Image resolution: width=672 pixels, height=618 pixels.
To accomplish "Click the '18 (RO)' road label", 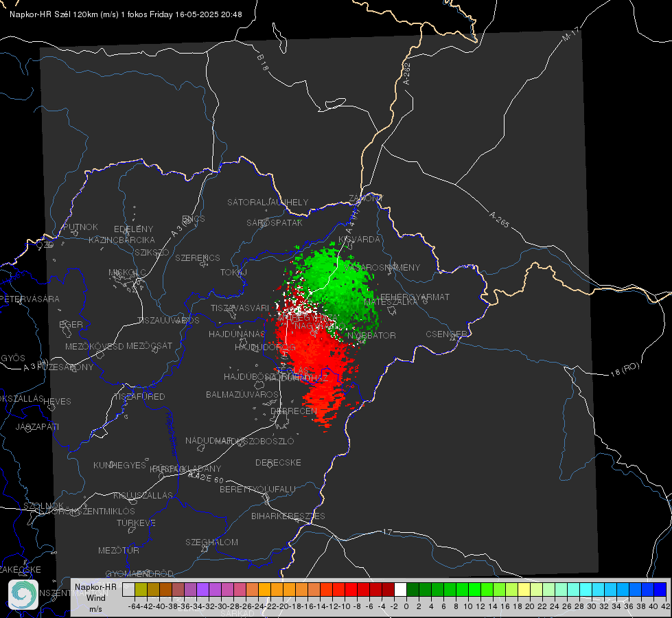I will (x=625, y=369).
